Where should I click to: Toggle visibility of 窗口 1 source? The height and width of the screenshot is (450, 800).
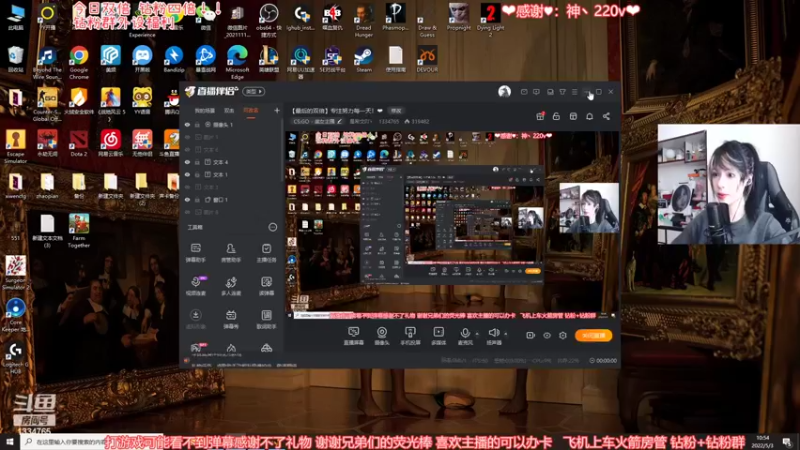(187, 199)
